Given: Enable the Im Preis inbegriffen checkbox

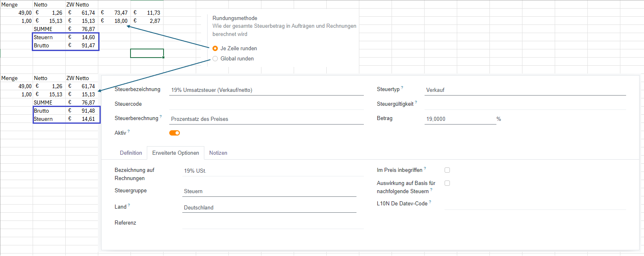Looking at the screenshot, I should (447, 170).
